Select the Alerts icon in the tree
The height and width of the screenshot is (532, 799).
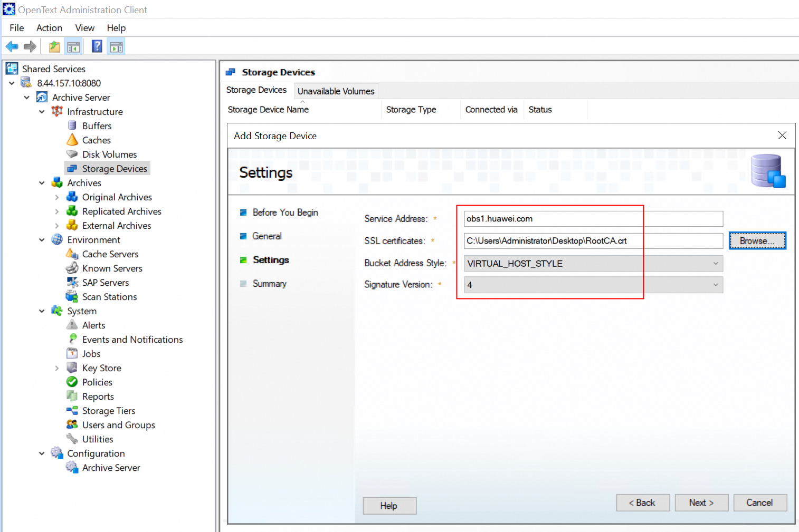point(72,325)
